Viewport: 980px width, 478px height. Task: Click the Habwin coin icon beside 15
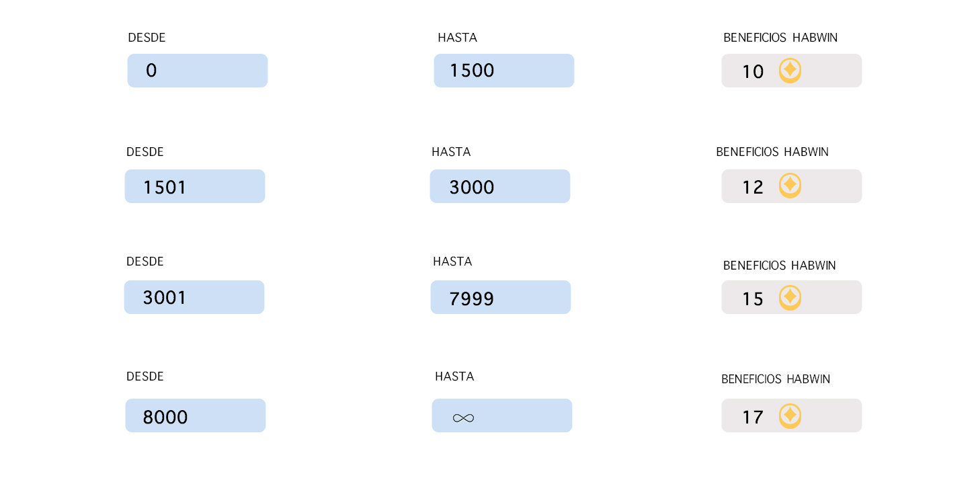point(790,297)
